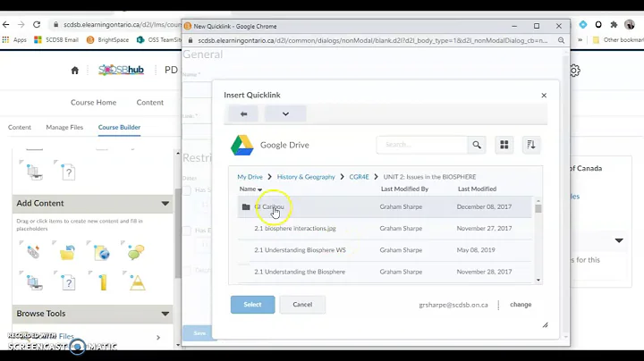The image size is (644, 361).
Task: Click the back arrow button in Insert Quicklink
Action: coord(243,113)
